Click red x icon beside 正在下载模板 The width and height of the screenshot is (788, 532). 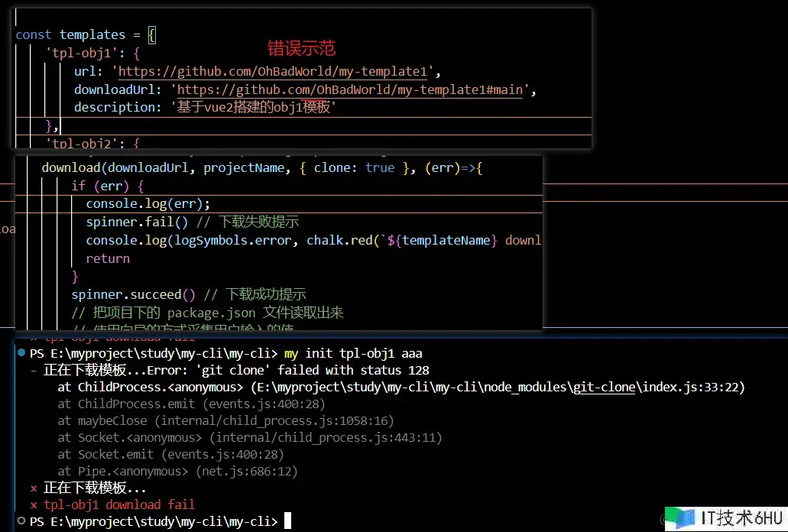[x=33, y=488]
